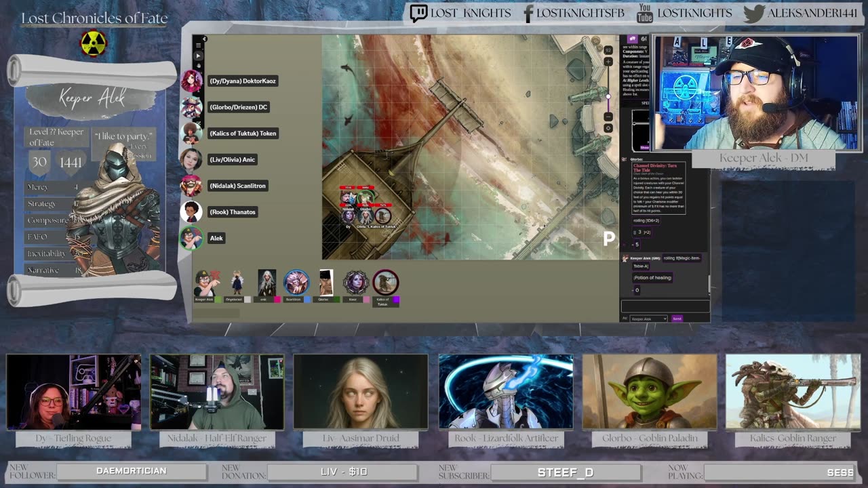Click the Twitter bird icon in top banner
This screenshot has height=488, width=868.
(754, 13)
